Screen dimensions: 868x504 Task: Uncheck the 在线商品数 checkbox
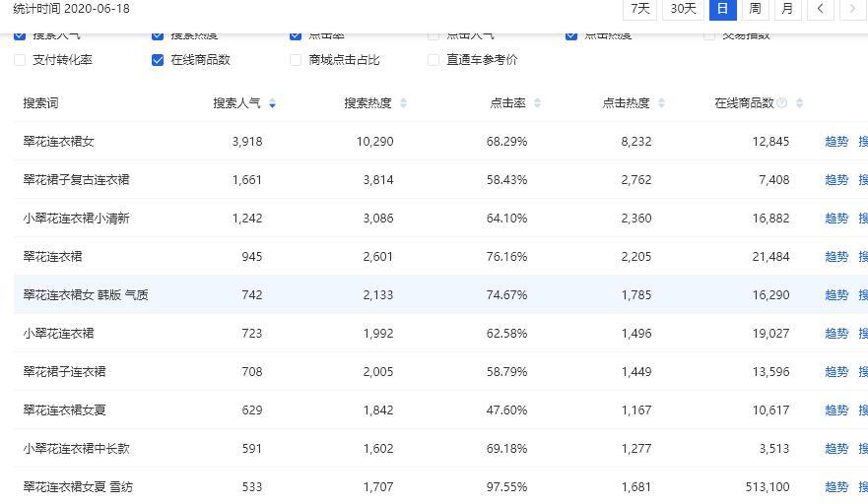click(x=158, y=60)
